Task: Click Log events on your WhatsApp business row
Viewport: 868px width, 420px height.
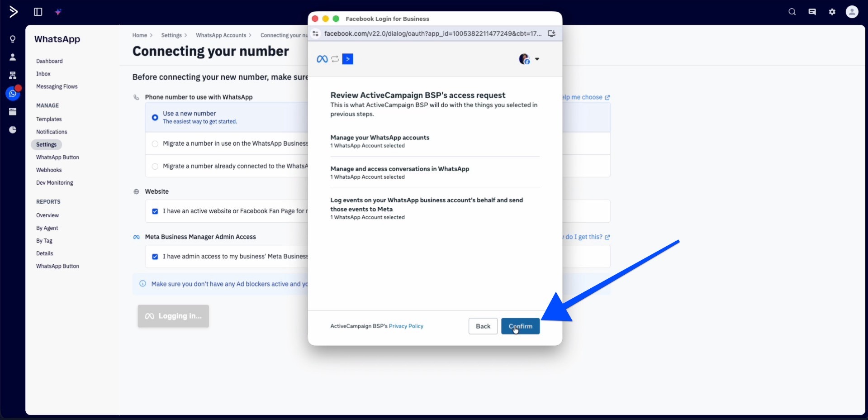Action: tap(435, 208)
